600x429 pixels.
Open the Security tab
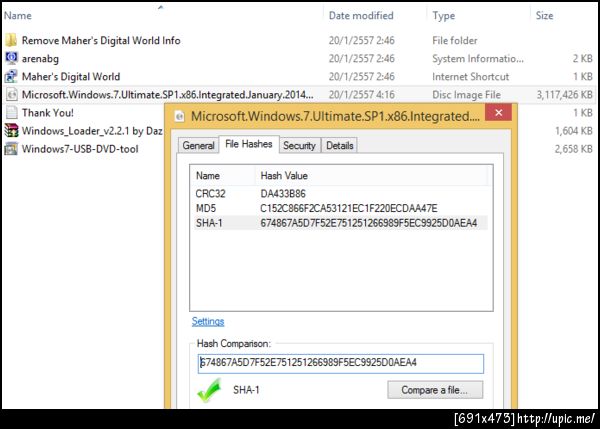[x=299, y=145]
